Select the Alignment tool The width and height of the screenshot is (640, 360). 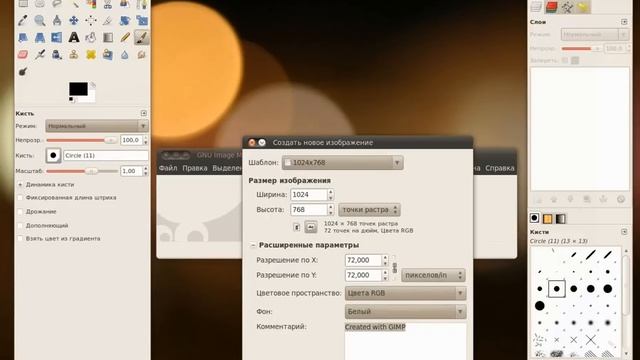click(x=91, y=20)
